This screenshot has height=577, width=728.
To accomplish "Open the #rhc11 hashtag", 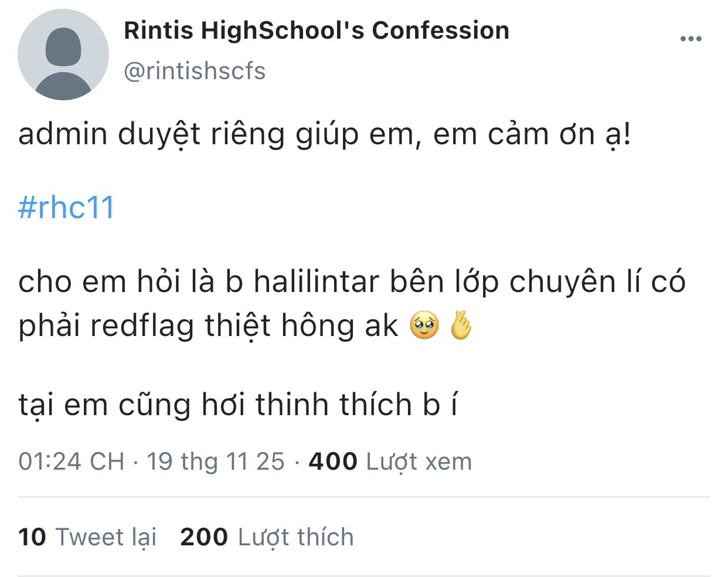I will (x=66, y=208).
